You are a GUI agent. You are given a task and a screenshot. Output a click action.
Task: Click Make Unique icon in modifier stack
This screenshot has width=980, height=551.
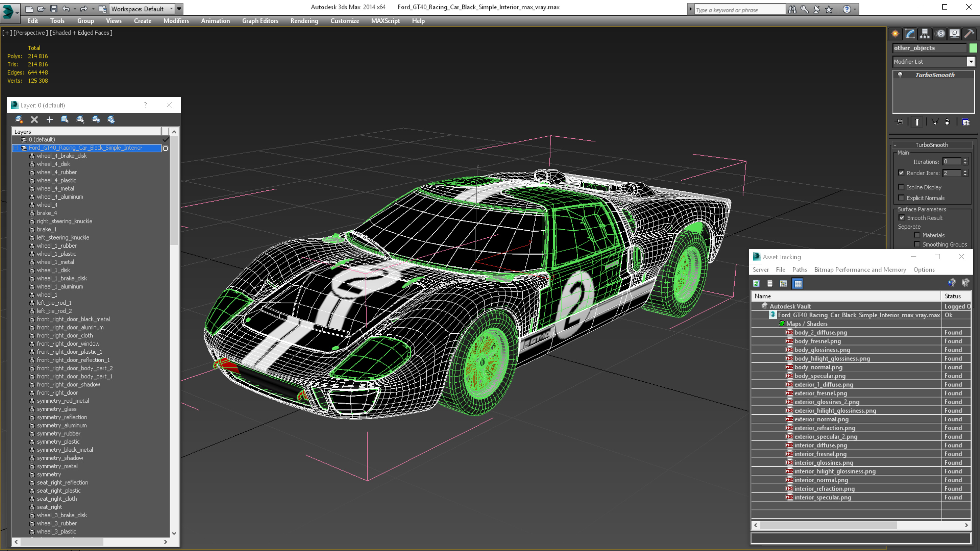tap(935, 122)
